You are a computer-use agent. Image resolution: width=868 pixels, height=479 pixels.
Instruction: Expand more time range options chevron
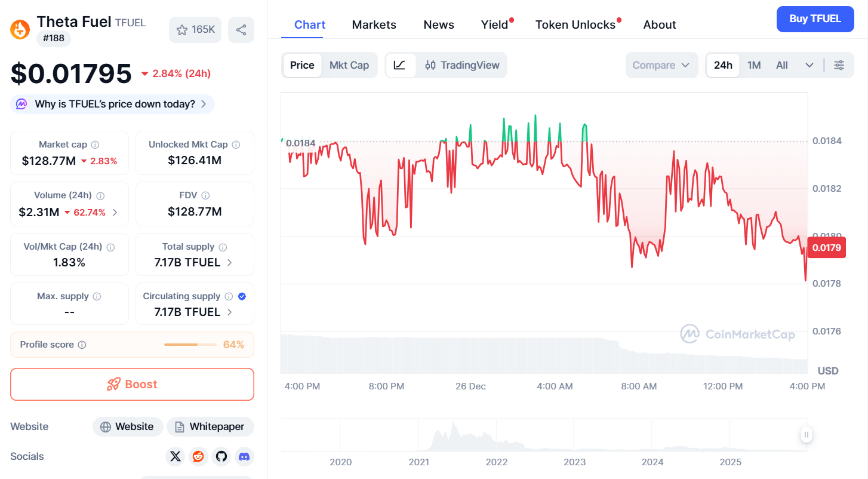coord(809,65)
